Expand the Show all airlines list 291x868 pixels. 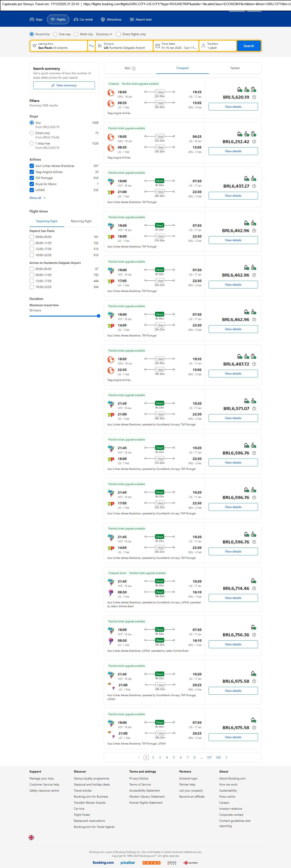(x=37, y=198)
